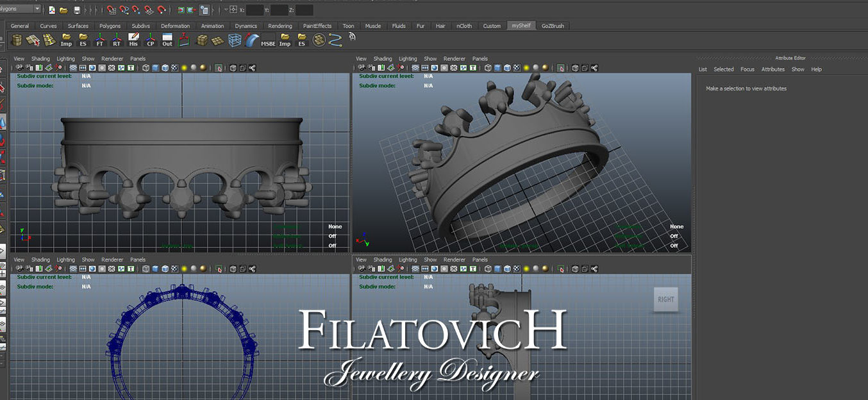Open the Help menu in Attribute Editor
This screenshot has height=400, width=868.
(x=816, y=69)
